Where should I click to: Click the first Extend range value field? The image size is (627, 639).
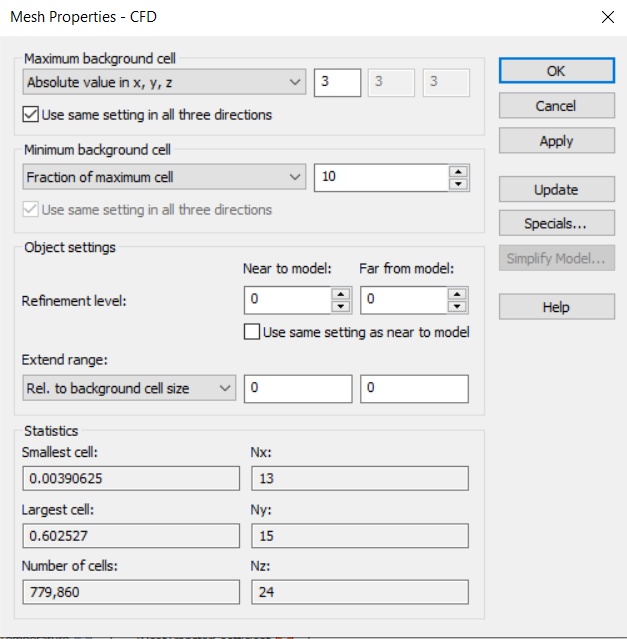pos(298,388)
